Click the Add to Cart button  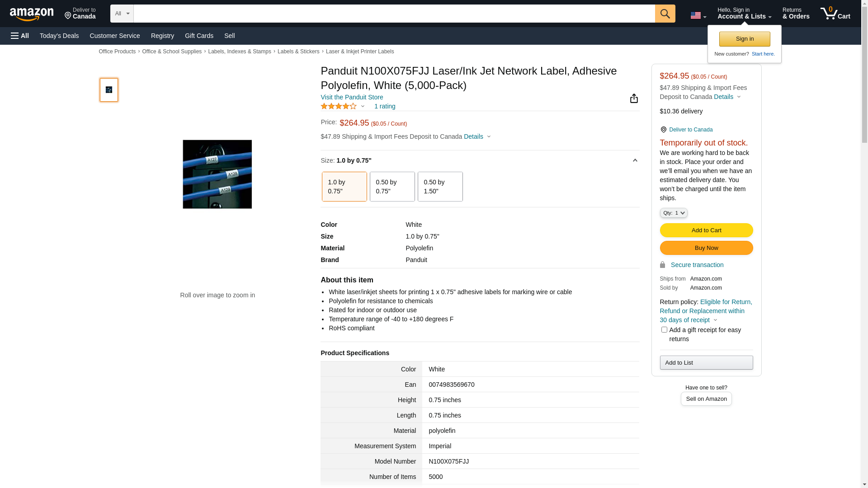coord(706,230)
